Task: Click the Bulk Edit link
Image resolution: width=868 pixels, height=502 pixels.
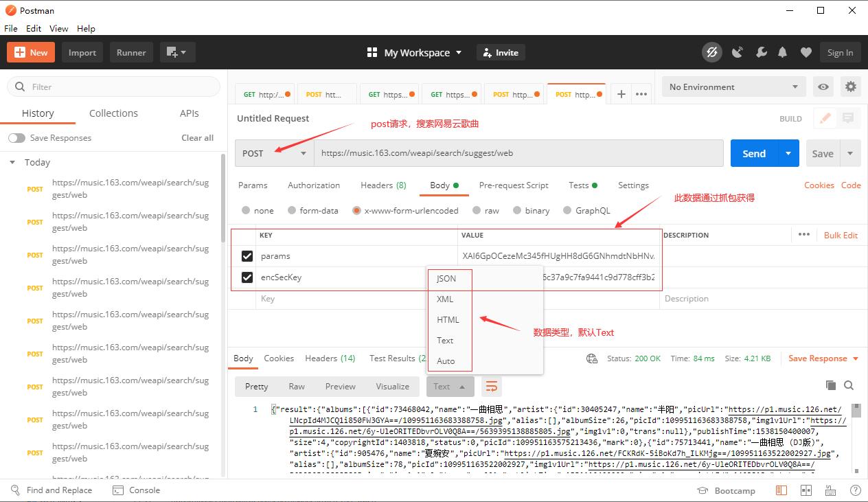Action: [841, 235]
